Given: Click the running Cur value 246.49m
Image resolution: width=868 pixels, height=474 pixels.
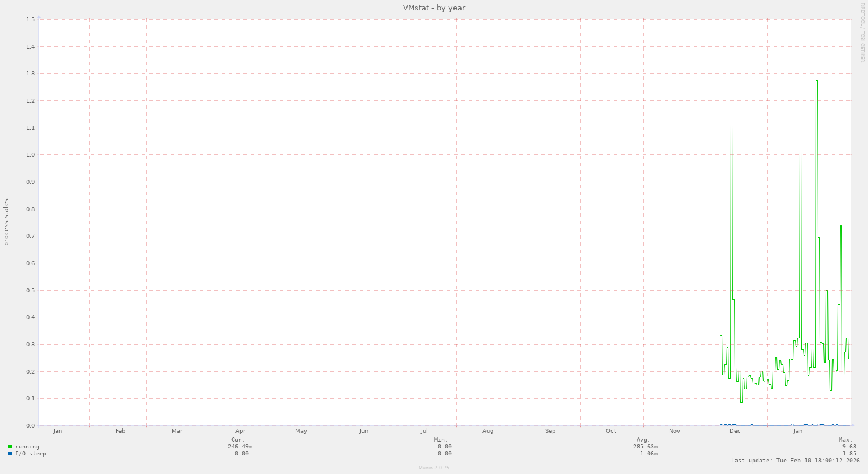Looking at the screenshot, I should click(x=239, y=447).
